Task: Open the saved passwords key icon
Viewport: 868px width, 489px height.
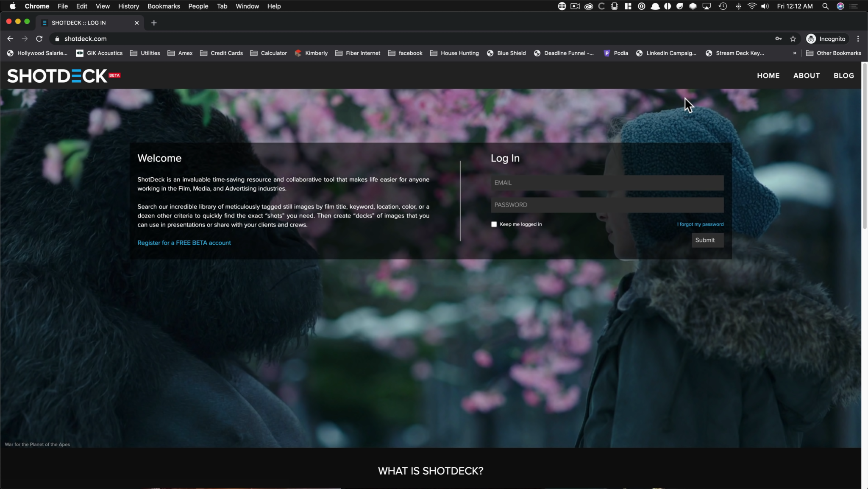Action: click(x=779, y=39)
